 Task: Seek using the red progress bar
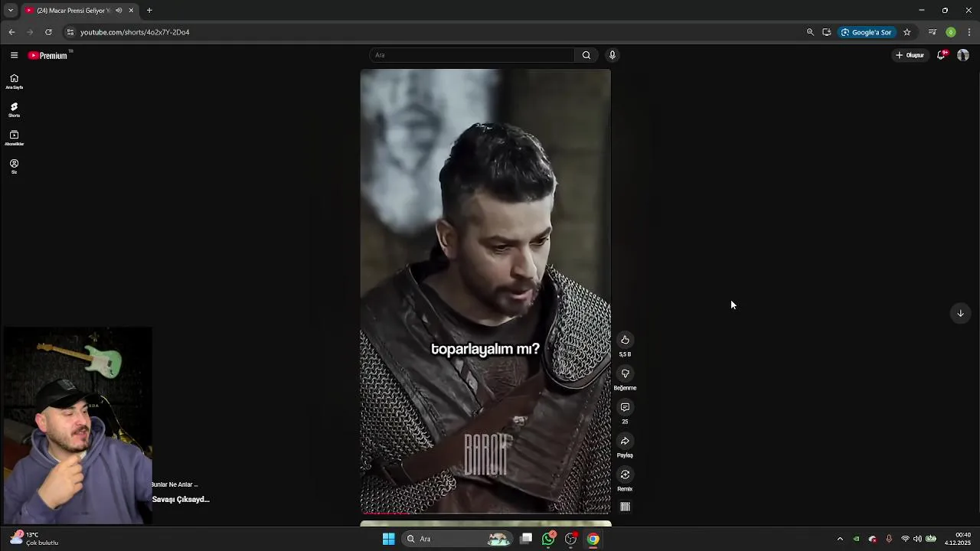point(485,513)
